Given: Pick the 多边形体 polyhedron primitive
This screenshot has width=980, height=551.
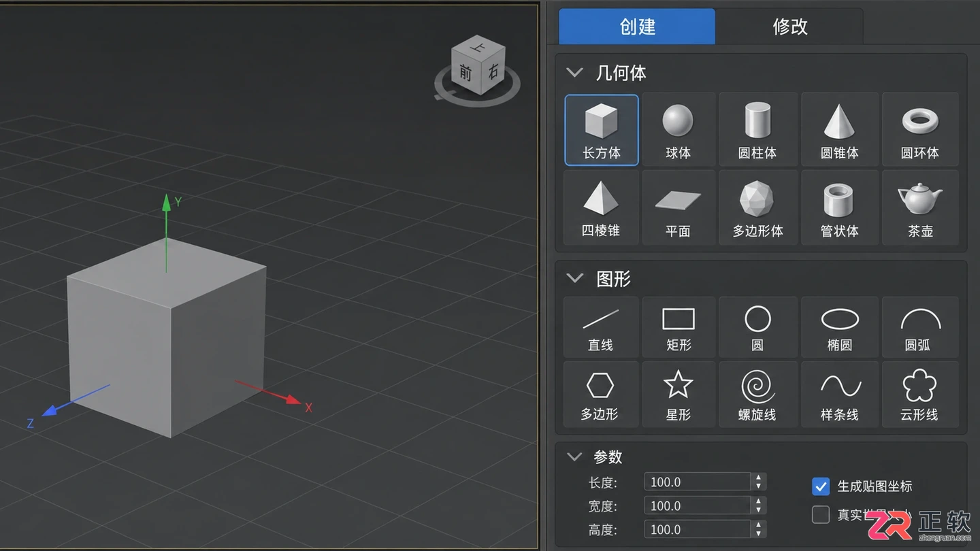Looking at the screenshot, I should point(757,207).
